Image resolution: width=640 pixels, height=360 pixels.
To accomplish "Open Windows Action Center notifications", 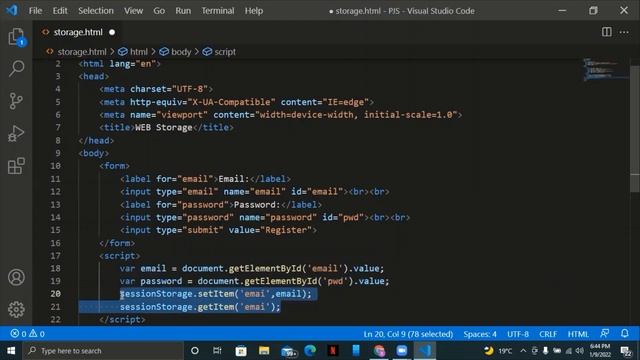I will (x=625, y=351).
